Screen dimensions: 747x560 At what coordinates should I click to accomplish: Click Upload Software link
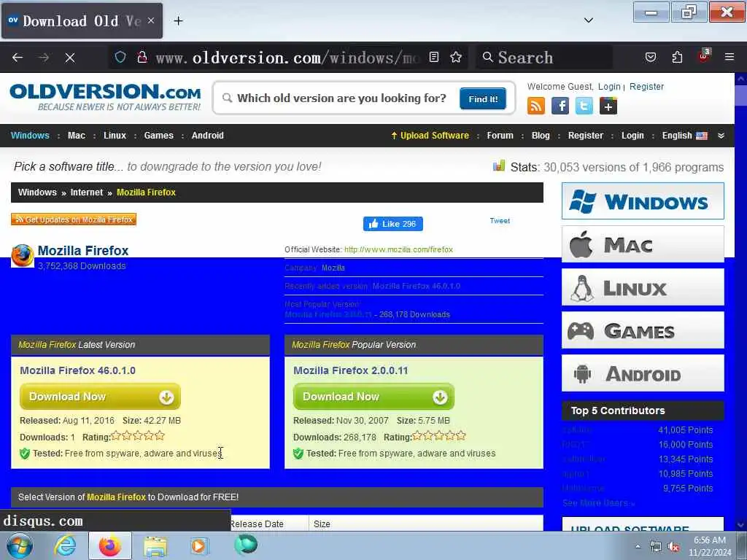click(x=430, y=135)
